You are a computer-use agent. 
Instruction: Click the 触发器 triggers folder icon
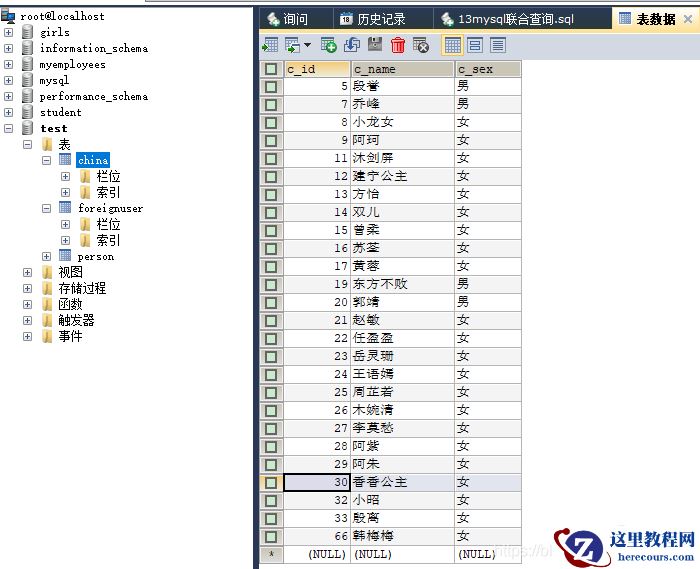(x=47, y=320)
